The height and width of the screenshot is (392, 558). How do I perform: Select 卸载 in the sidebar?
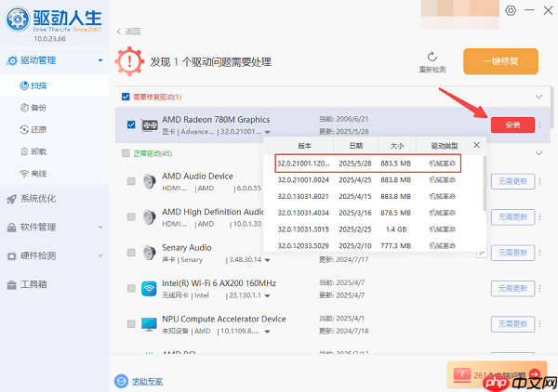[x=54, y=151]
